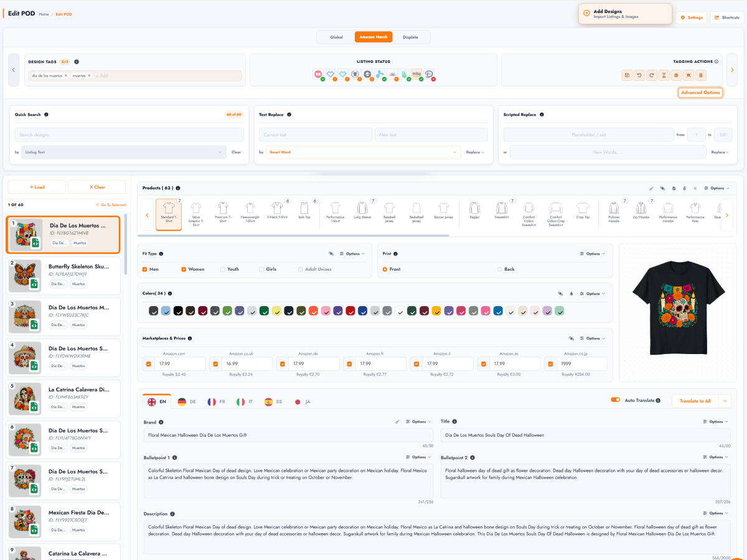Select the Crop Top product icon

[583, 212]
